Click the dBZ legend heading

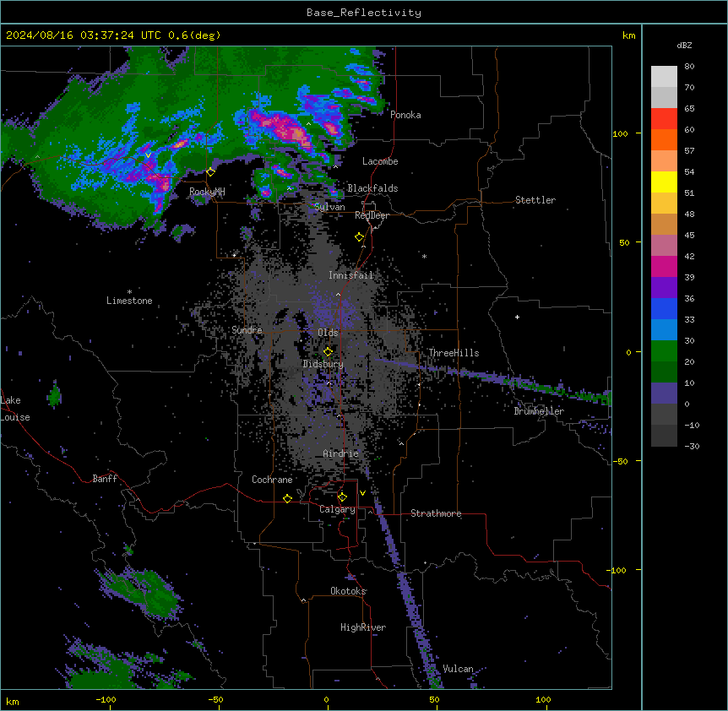[x=684, y=45]
